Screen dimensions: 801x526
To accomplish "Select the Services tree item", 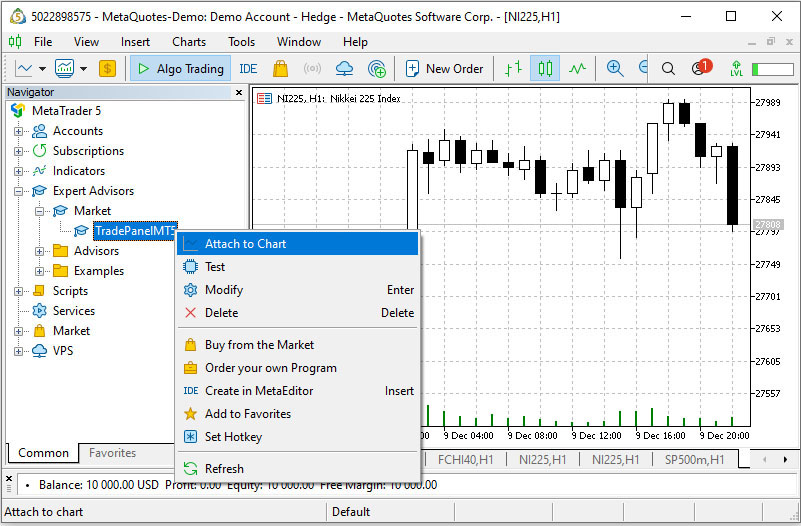I will coord(74,311).
